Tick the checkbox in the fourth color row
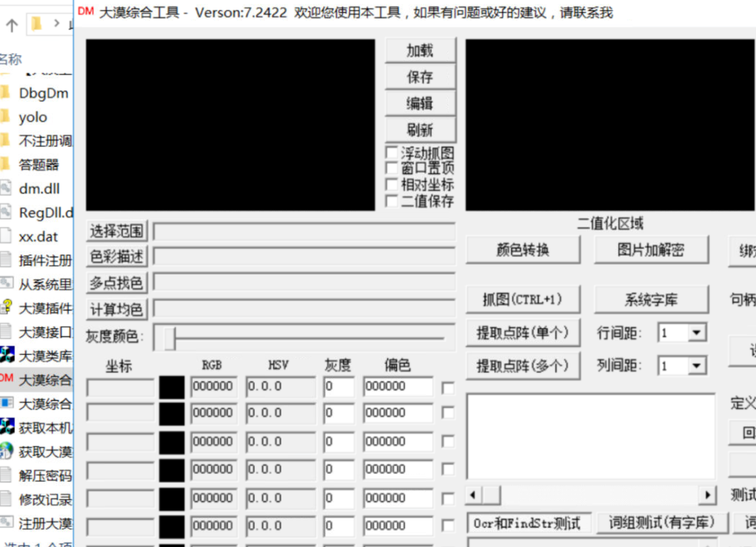Viewport: 756px width, 547px height. click(x=448, y=469)
